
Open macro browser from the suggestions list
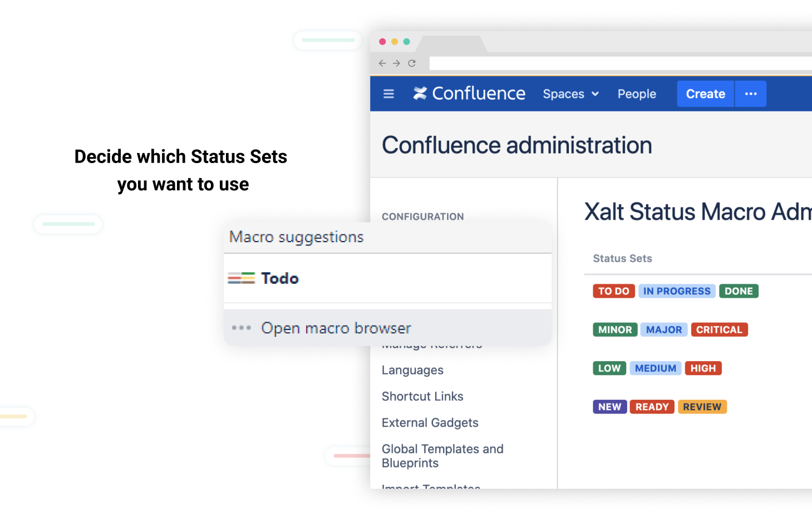coord(336,328)
